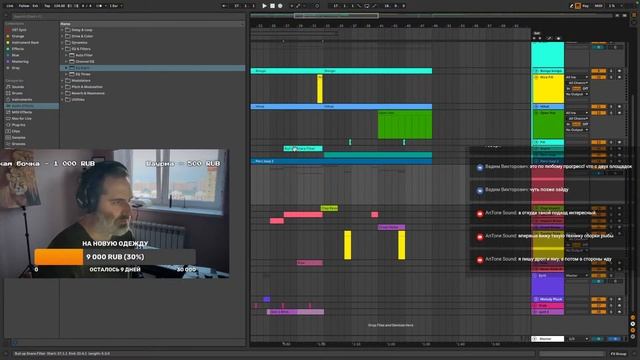Click the Tap tempo button
Screen dimensions: 640x360
[x=47, y=6]
